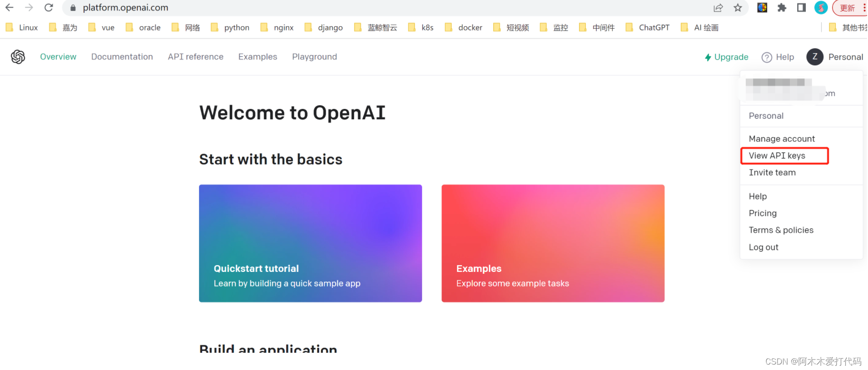The height and width of the screenshot is (370, 868).
Task: Click the Upgrade link
Action: click(x=727, y=57)
